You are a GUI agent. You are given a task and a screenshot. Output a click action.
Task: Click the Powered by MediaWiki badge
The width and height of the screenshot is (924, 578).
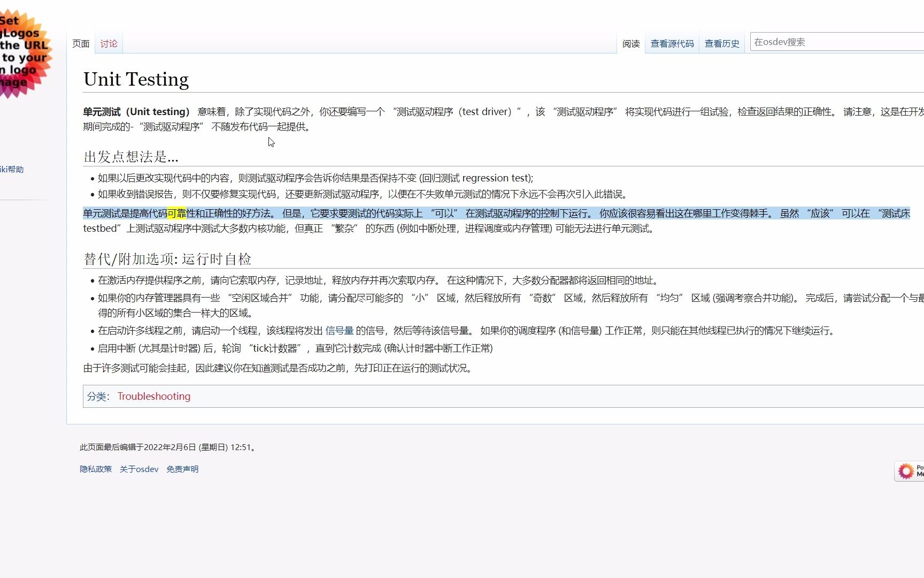(909, 471)
